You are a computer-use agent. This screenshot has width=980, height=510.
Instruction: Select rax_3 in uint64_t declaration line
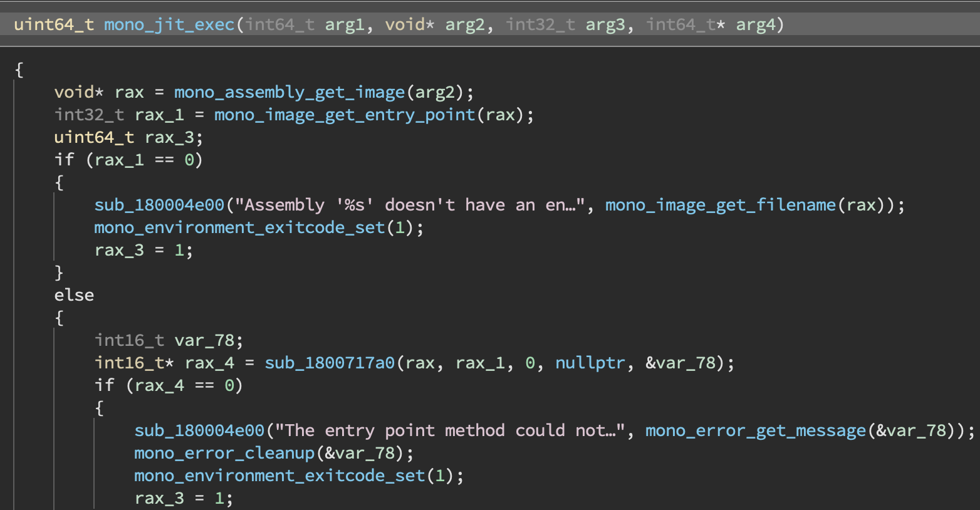[169, 137]
